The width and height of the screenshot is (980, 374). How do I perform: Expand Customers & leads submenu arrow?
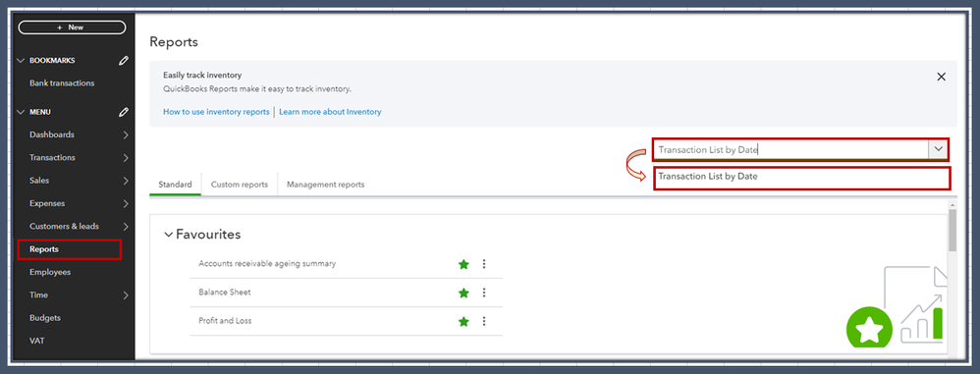126,227
